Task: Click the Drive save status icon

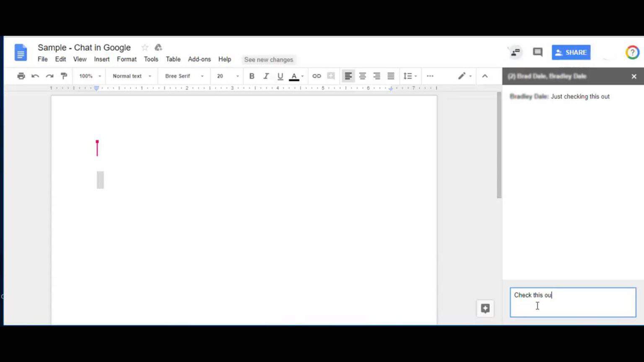Action: click(158, 47)
